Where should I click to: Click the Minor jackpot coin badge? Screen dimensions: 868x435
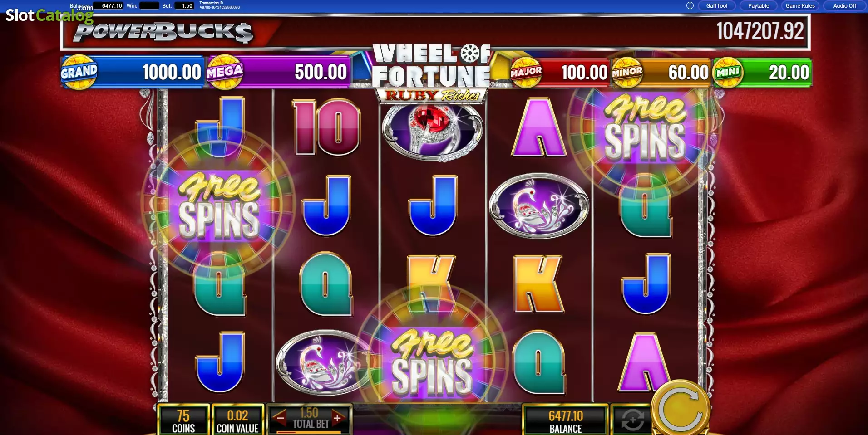pyautogui.click(x=627, y=72)
